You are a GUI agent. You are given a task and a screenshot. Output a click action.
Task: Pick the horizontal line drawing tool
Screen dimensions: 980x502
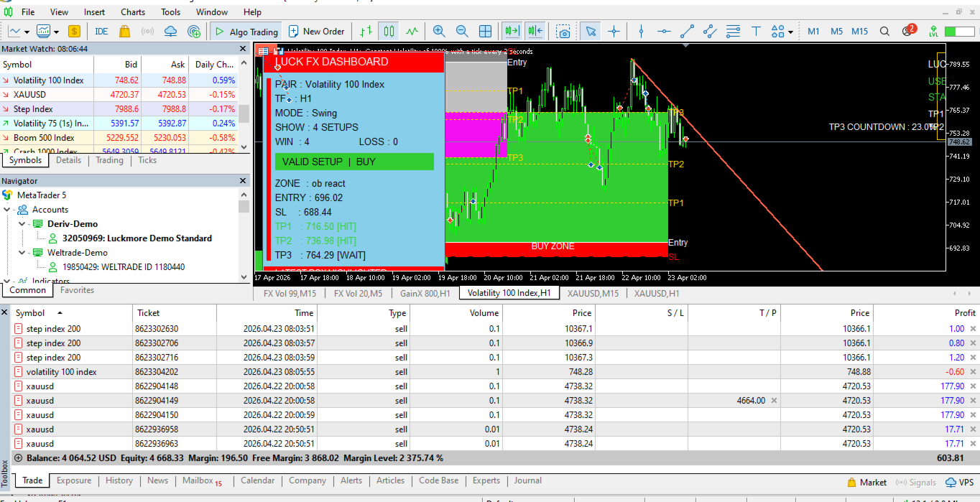click(x=664, y=32)
